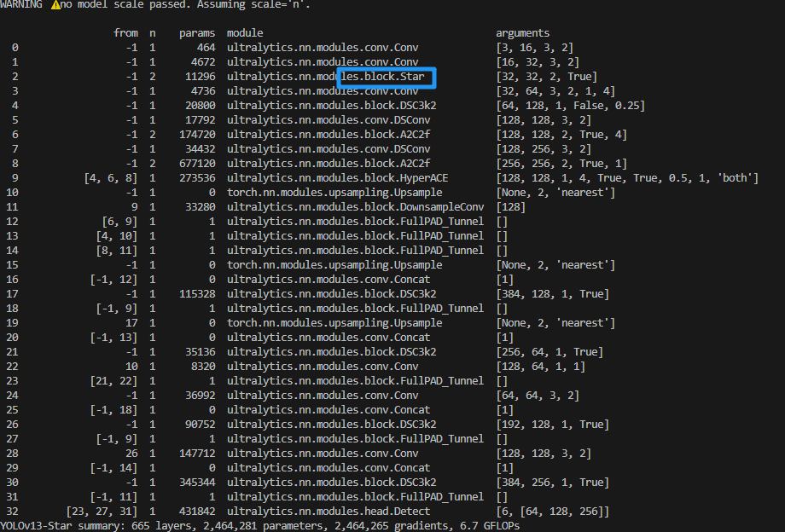This screenshot has width=785, height=532.
Task: Click params value 431842
Action: pos(197,512)
